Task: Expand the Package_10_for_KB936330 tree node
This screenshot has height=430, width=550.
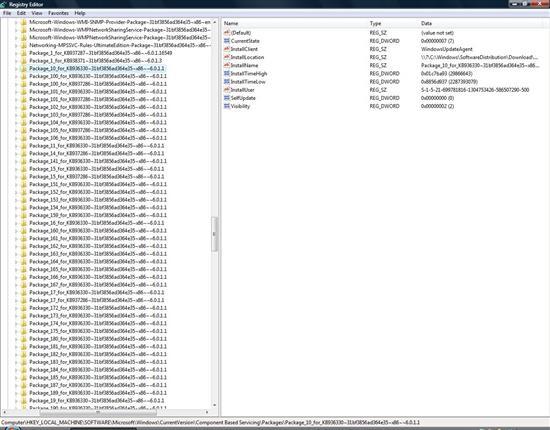Action: click(16, 69)
